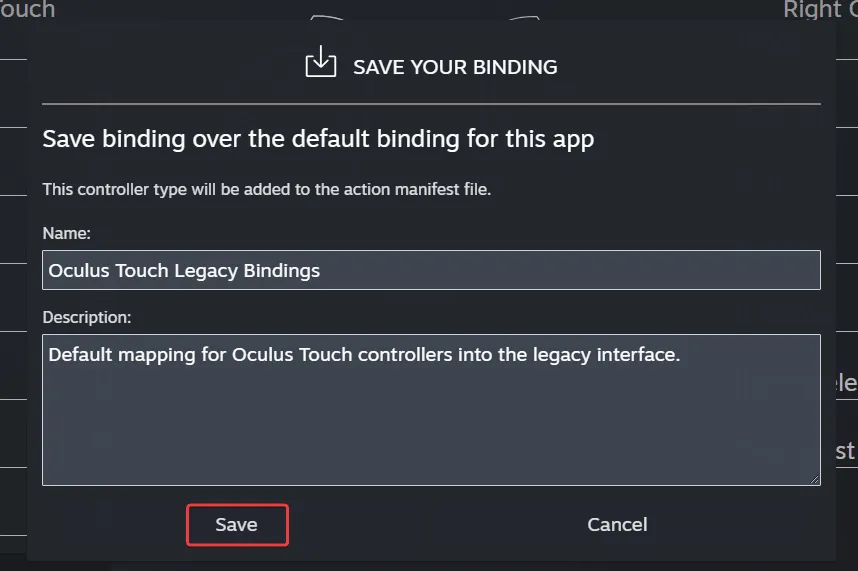This screenshot has height=571, width=858.
Task: Click the cut-off 'ele' text at right edge
Action: click(844, 383)
